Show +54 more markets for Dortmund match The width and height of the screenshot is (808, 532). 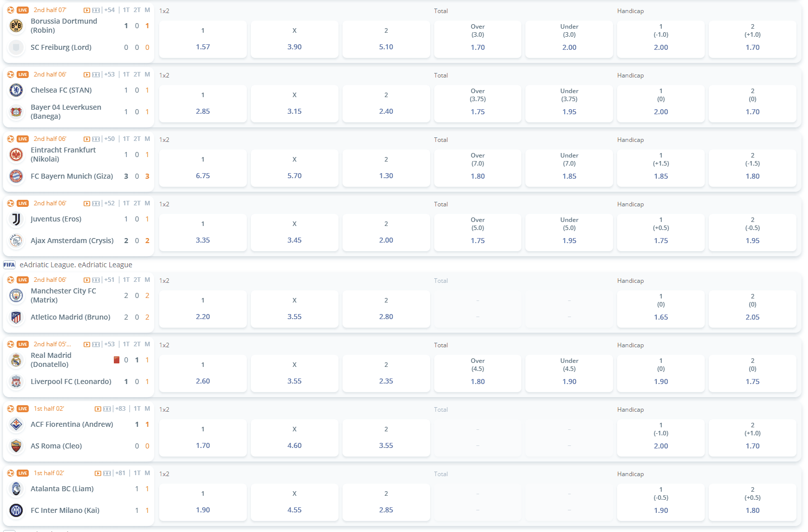(109, 10)
